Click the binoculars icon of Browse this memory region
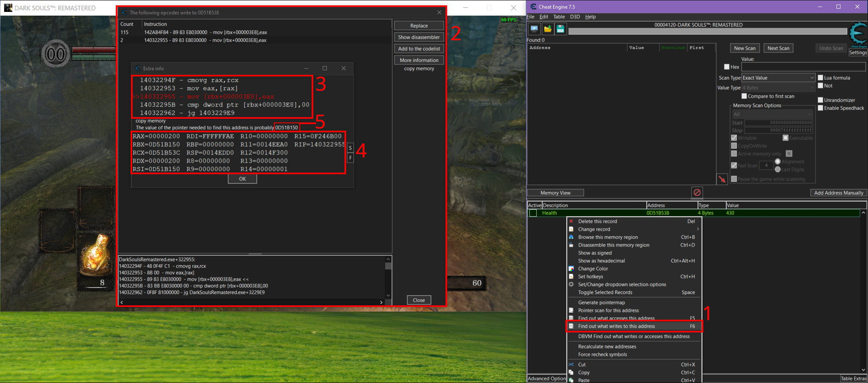 coord(571,237)
